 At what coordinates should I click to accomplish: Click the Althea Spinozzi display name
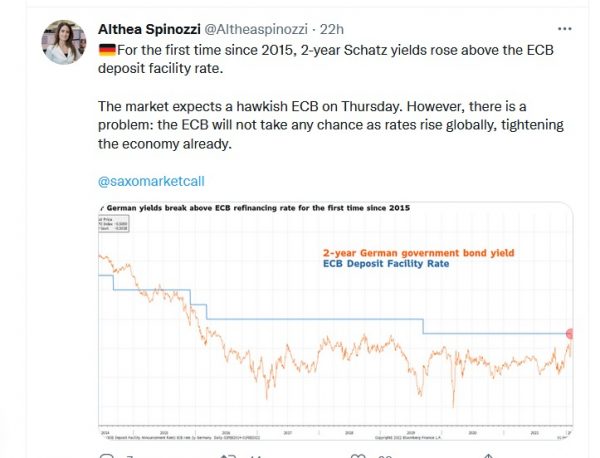point(149,29)
